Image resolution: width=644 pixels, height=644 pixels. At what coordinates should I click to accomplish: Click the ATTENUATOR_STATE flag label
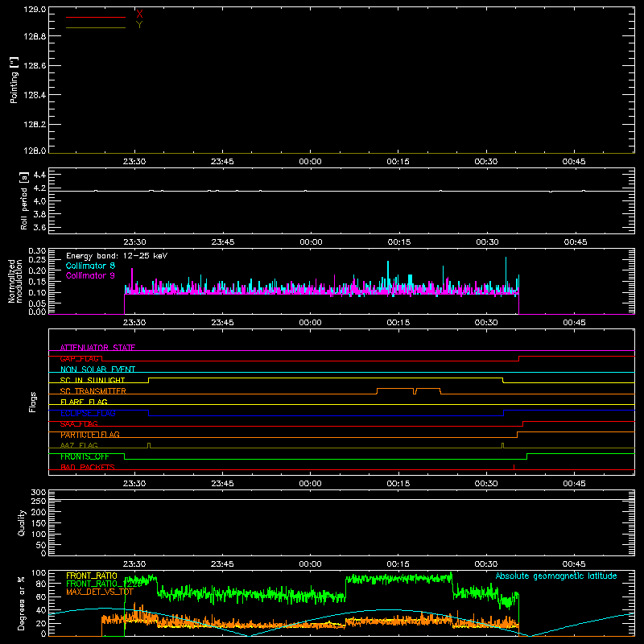[97, 348]
